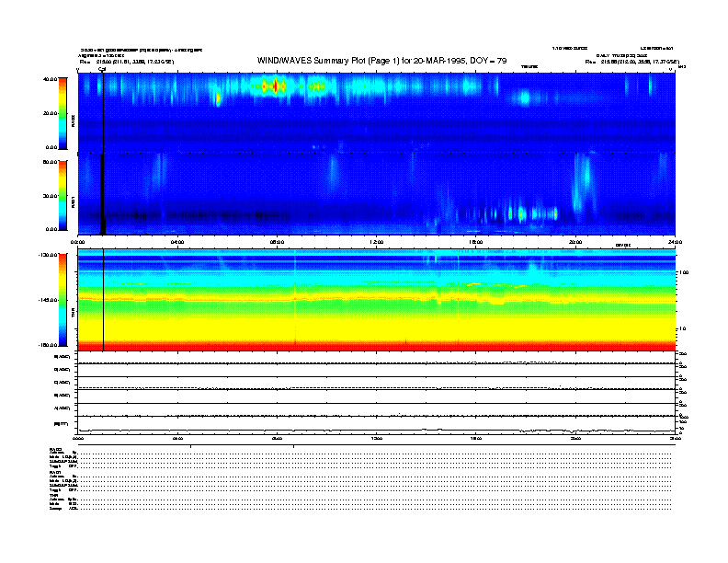
Task: Click the RAD1 color scale bar
Action: 63,195
